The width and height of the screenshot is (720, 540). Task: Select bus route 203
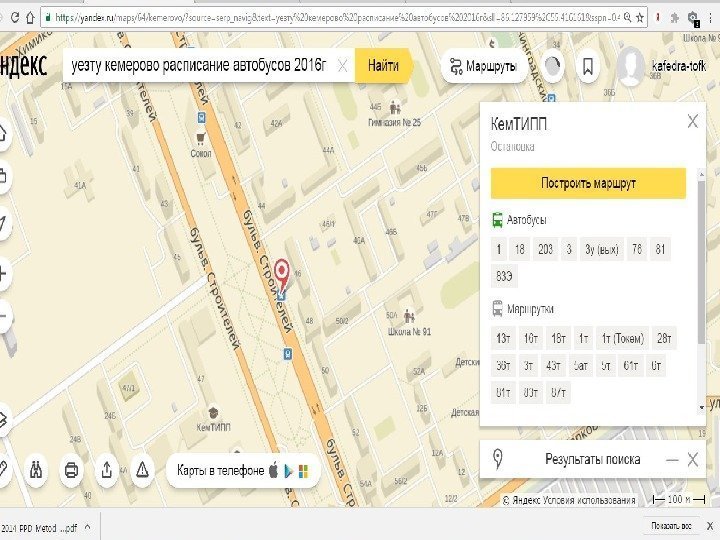[x=546, y=249]
